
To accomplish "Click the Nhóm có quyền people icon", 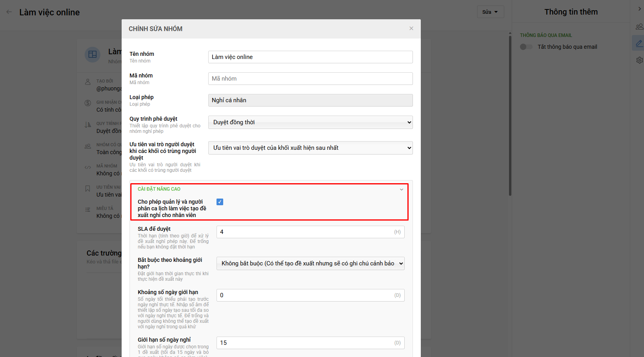I will click(88, 146).
